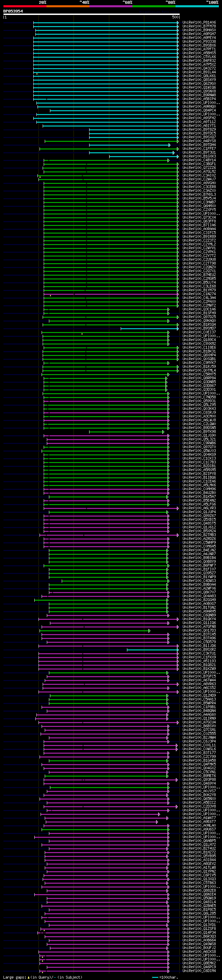Select hit label UniRef100_Q4FMK5
The width and height of the screenshot is (222, 980).
click(199, 764)
